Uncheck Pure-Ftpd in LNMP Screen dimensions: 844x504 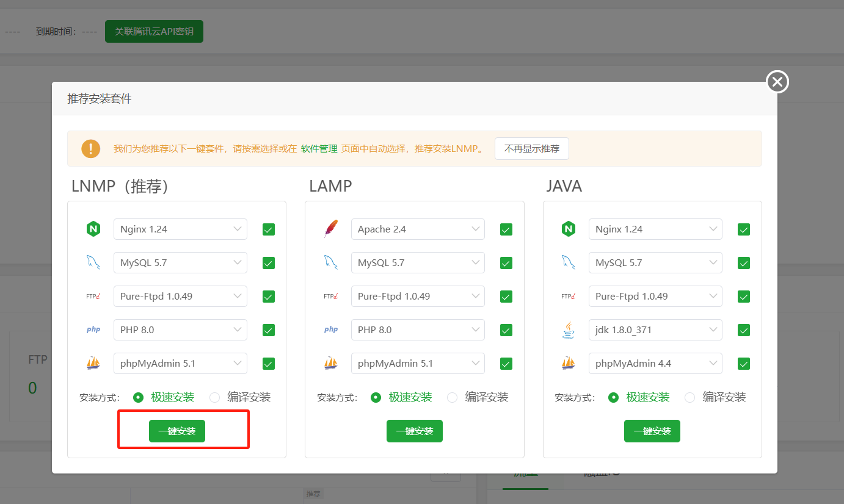(x=269, y=297)
